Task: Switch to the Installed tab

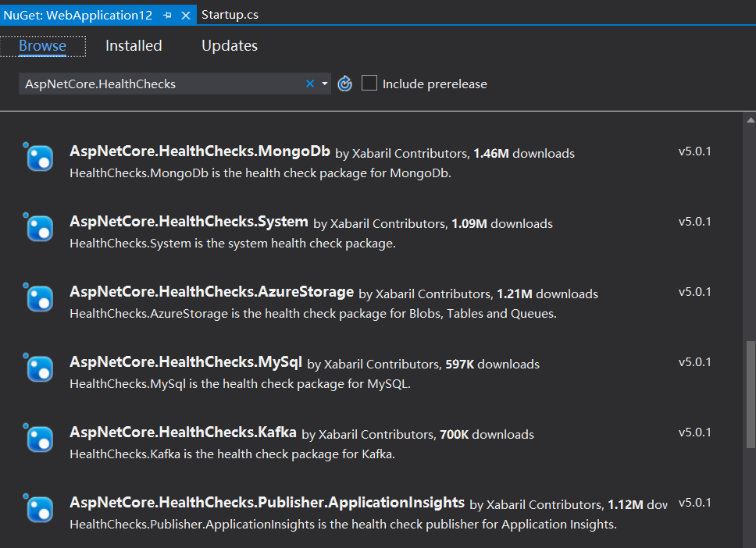Action: pyautogui.click(x=134, y=46)
